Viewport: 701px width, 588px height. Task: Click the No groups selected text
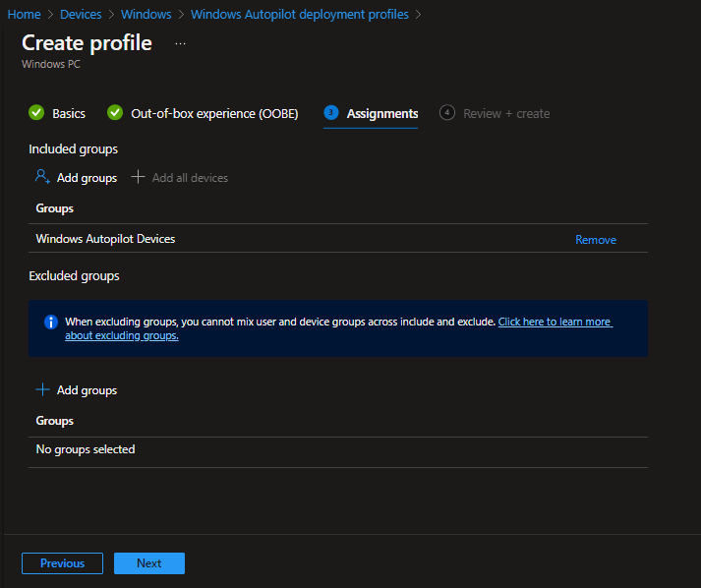point(86,449)
